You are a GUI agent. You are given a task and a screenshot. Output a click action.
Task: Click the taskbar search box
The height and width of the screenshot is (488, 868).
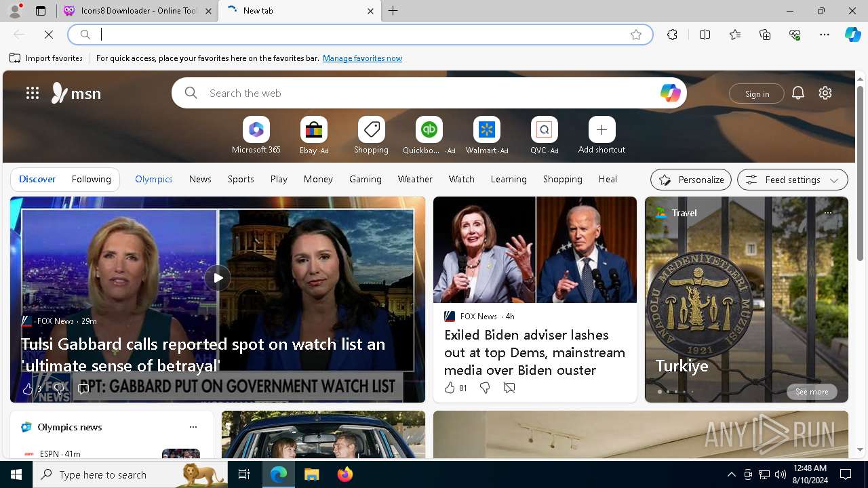pos(130,474)
